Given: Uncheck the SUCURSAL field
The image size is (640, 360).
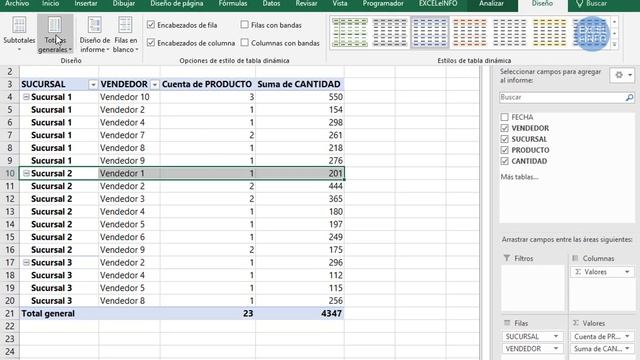Looking at the screenshot, I should 504,139.
